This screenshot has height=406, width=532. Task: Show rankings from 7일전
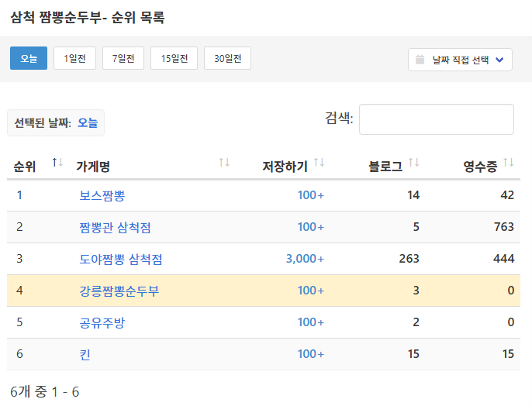123,59
